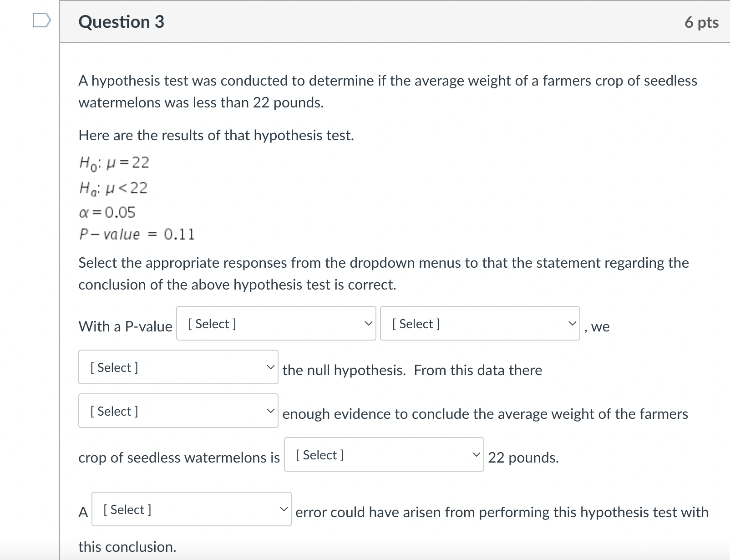Open the dropdown before 'enough evidence to conclude'

pyautogui.click(x=178, y=411)
